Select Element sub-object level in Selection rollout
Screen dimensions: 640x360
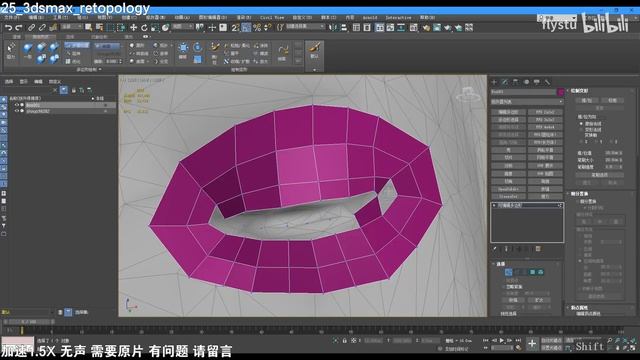pos(540,272)
